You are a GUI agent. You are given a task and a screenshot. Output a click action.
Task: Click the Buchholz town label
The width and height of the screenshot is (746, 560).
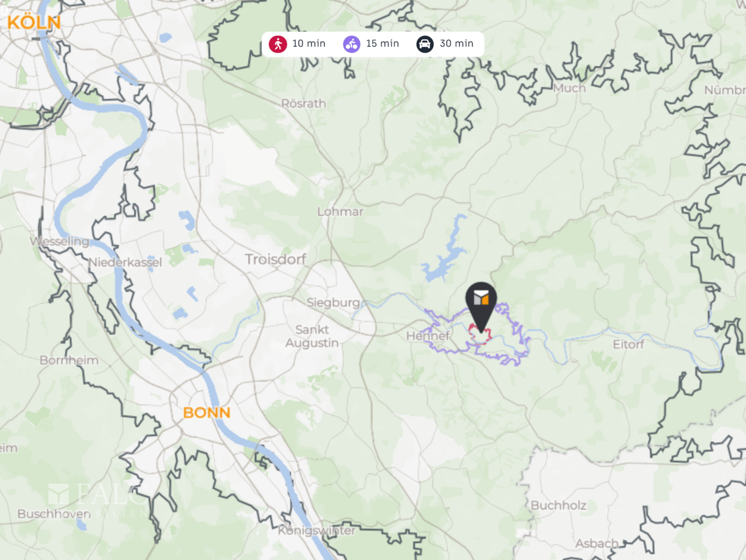click(558, 506)
